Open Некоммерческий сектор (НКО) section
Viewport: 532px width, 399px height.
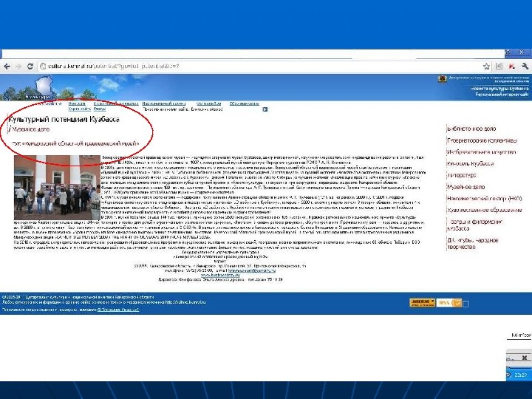pyautogui.click(x=485, y=199)
